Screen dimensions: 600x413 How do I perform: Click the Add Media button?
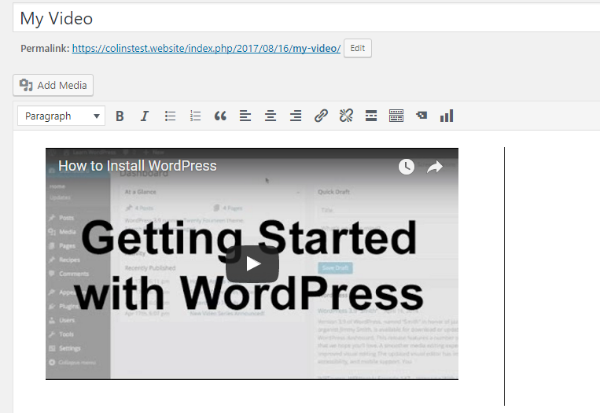53,85
